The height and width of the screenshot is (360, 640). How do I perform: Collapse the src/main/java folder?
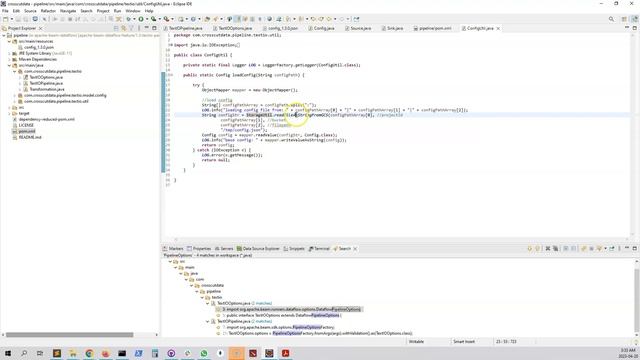tap(9, 65)
